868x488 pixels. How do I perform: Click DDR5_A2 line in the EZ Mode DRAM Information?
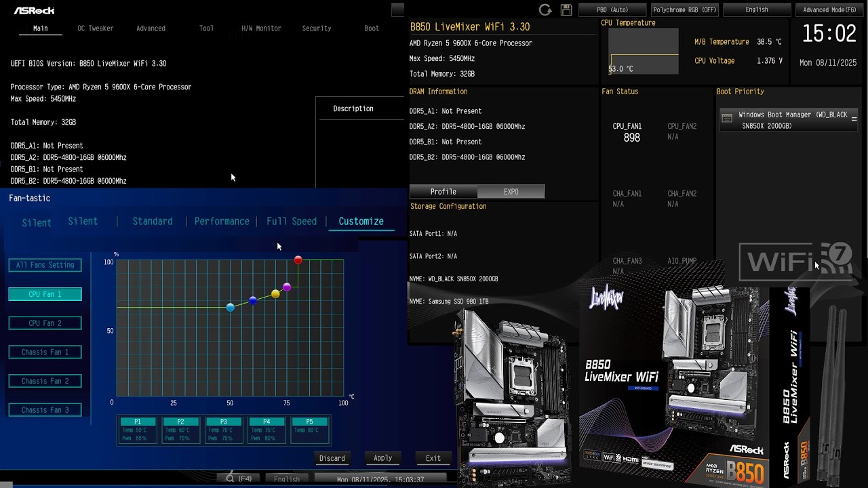point(467,127)
